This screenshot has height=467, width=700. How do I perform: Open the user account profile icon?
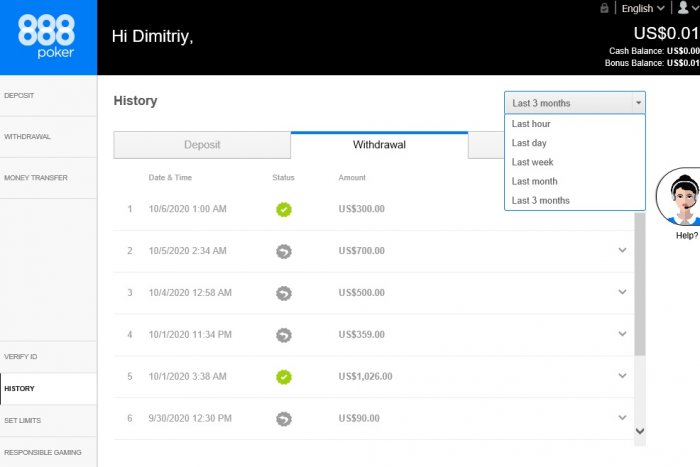coord(684,8)
